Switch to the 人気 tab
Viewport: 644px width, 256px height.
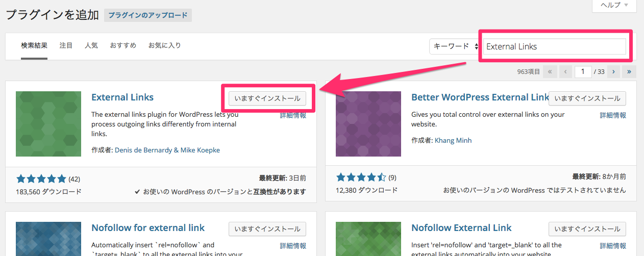coord(91,45)
